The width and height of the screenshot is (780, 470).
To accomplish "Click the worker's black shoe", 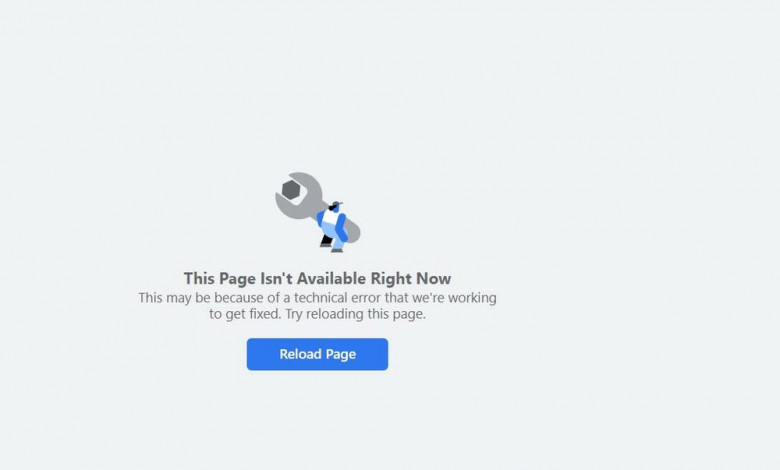I will pos(326,241).
